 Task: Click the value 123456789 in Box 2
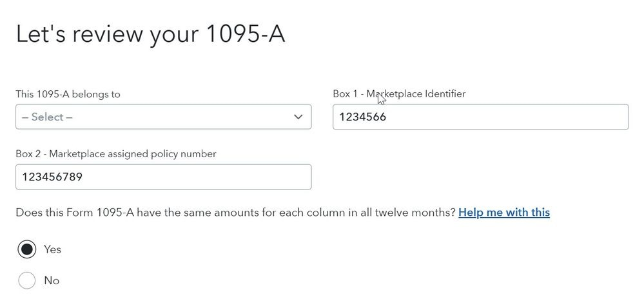click(x=52, y=177)
